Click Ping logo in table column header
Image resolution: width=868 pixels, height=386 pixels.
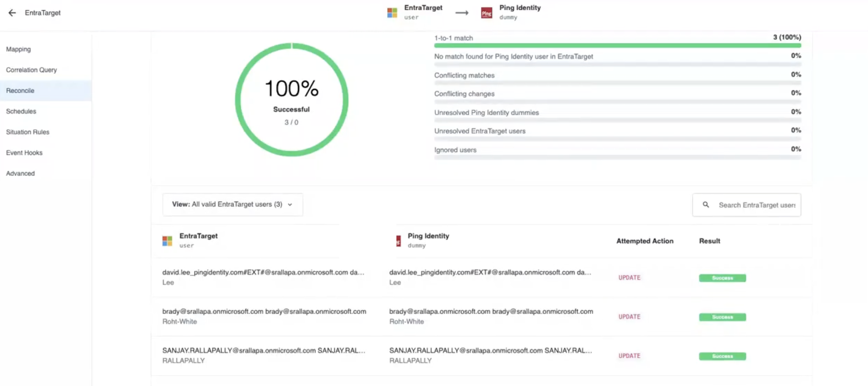point(398,241)
